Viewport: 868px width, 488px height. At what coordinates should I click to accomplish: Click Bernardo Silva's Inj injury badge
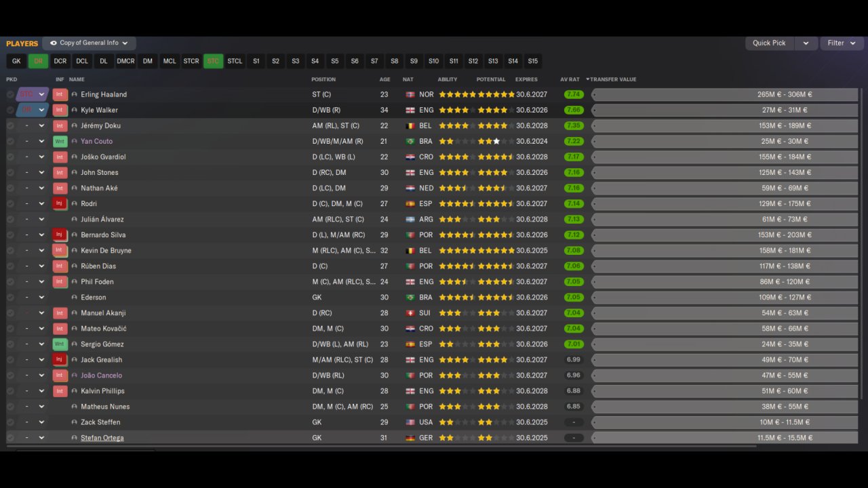(x=60, y=235)
